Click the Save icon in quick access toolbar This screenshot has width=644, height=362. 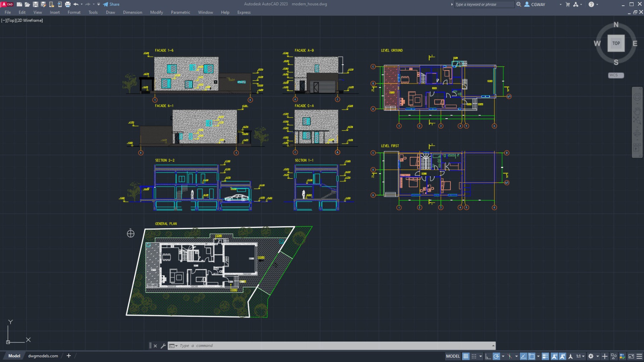(35, 4)
